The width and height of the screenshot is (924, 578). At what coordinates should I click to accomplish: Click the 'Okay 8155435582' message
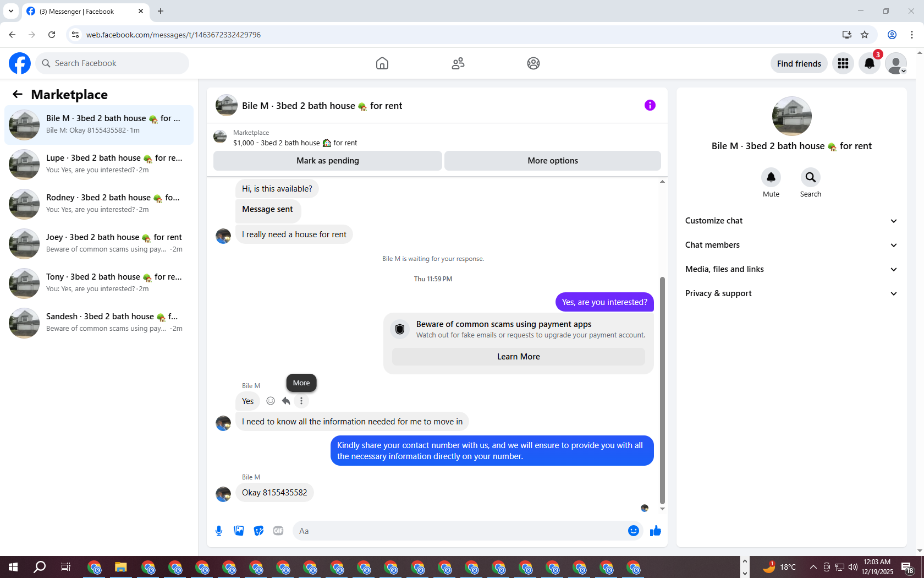pos(274,492)
